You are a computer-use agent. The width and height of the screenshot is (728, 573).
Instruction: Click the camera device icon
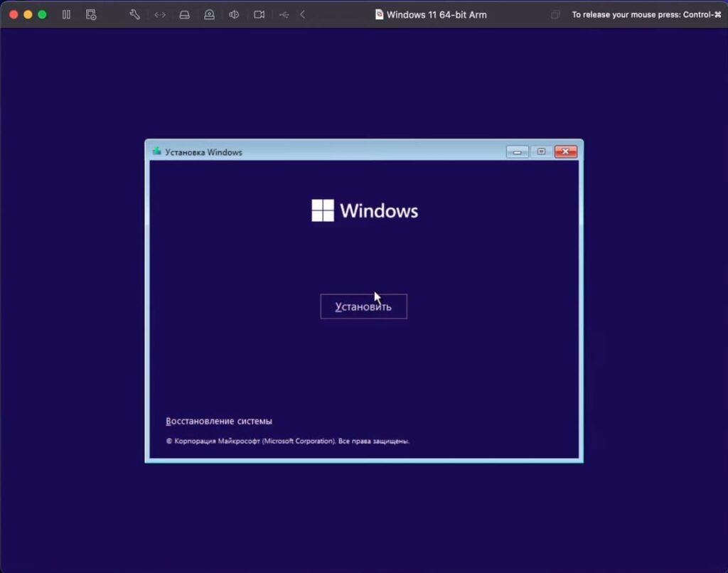tap(259, 14)
